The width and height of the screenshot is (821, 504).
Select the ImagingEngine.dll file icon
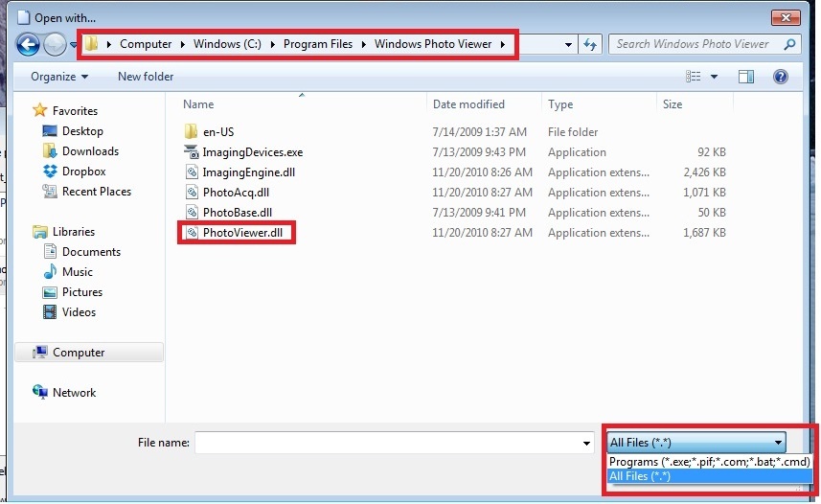[192, 172]
